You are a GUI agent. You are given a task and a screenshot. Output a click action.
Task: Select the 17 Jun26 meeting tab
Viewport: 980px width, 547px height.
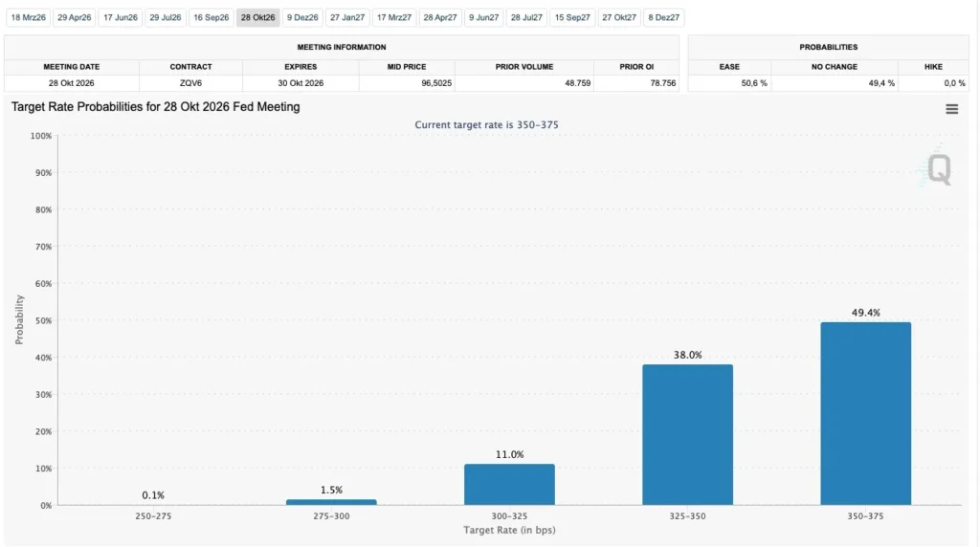point(120,17)
